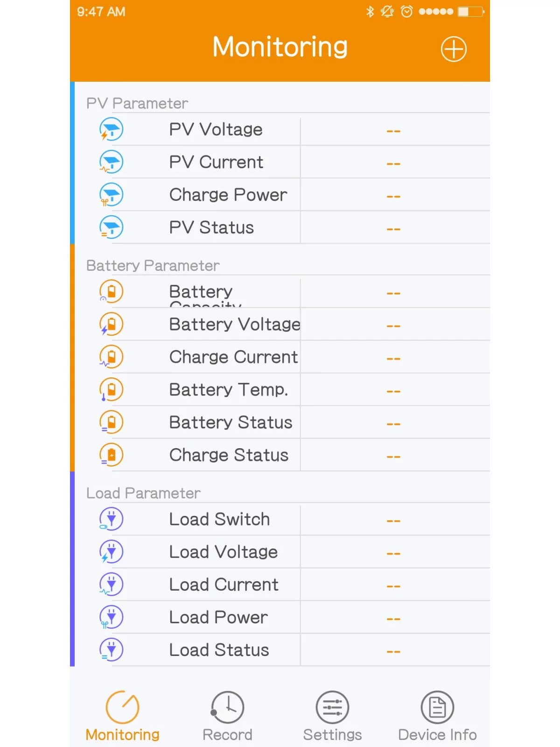Click the PV Status value field
This screenshot has height=747, width=560.
point(393,227)
